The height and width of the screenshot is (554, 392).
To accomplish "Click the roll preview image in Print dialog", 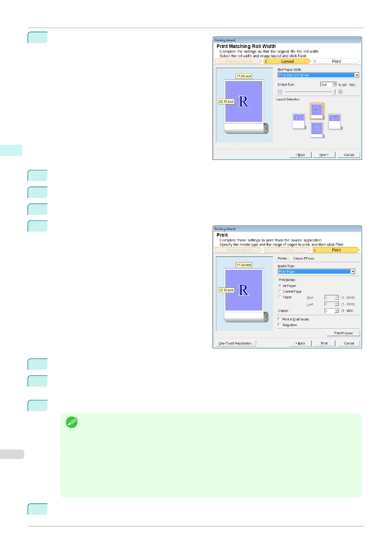I will pyautogui.click(x=244, y=294).
